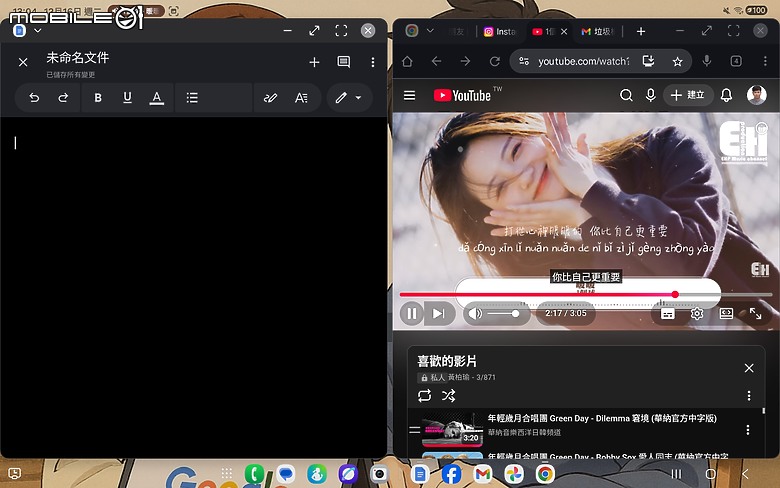Click the youtube.com address bar
This screenshot has width=780, height=488.
coord(584,61)
